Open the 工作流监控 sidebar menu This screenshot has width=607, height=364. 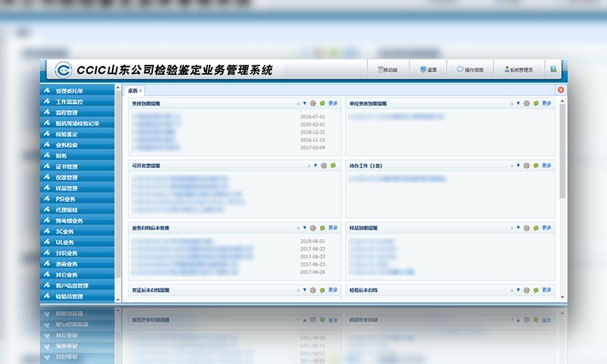point(77,101)
